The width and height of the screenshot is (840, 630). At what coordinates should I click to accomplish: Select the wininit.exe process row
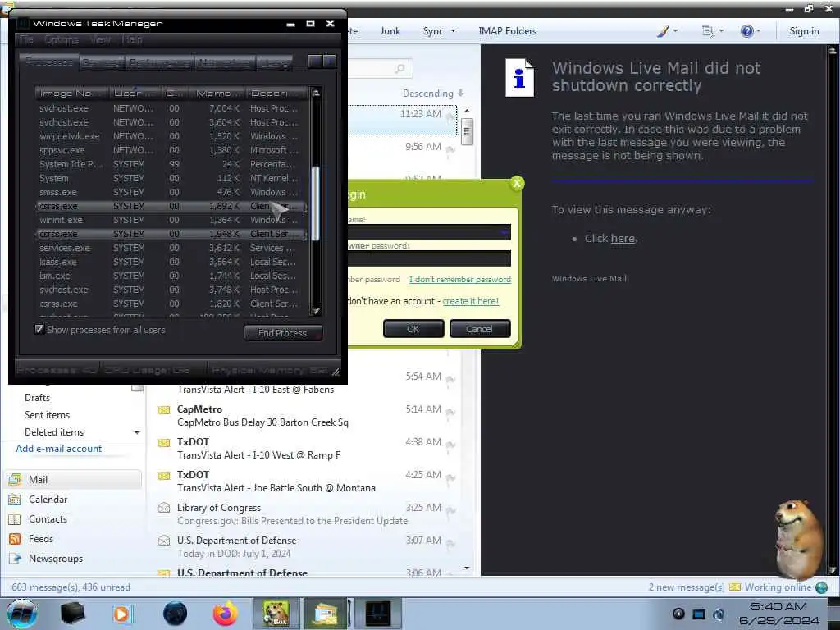tap(171, 220)
